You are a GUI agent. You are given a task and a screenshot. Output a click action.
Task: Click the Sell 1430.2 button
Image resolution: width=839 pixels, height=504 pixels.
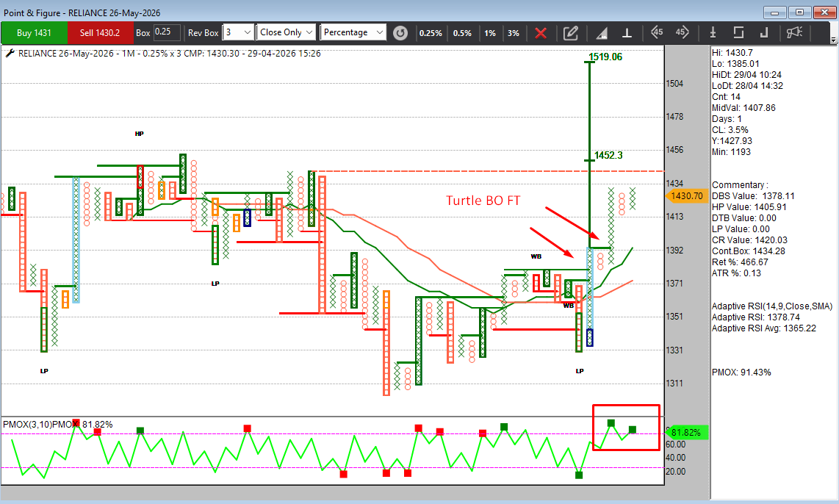100,32
